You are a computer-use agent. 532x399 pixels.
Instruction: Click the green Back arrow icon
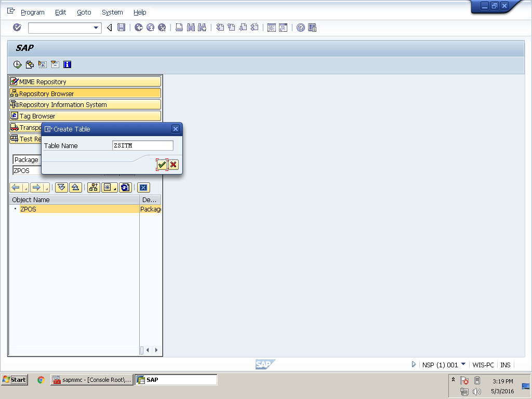click(138, 28)
